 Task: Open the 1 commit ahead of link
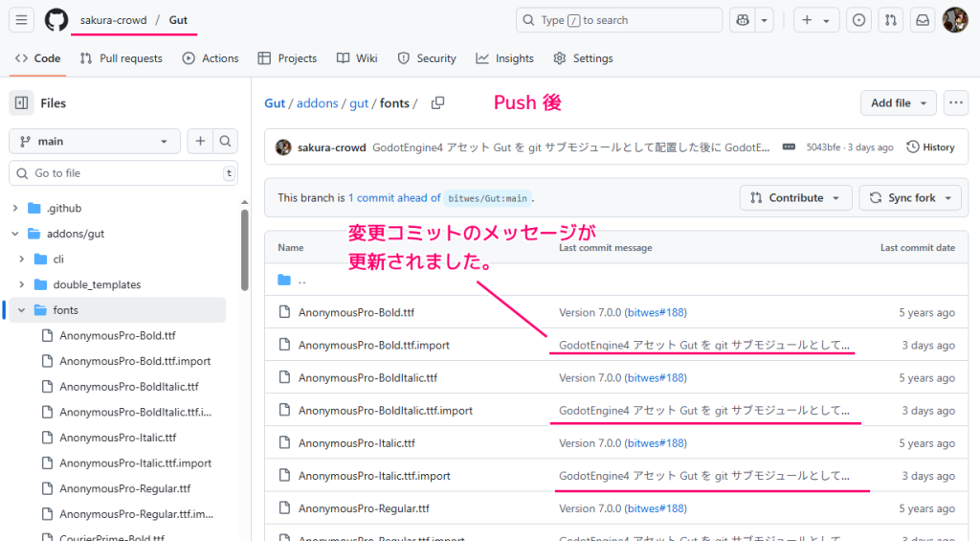point(394,197)
